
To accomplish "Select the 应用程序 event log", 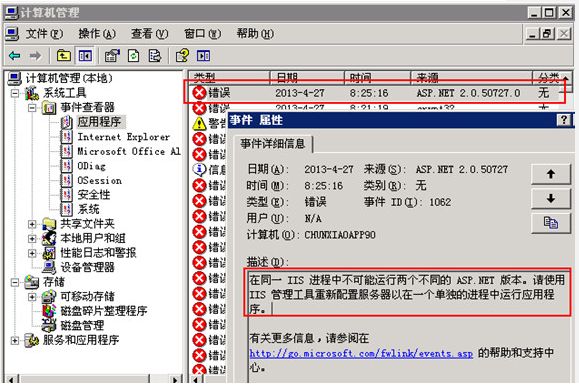I will (x=99, y=122).
